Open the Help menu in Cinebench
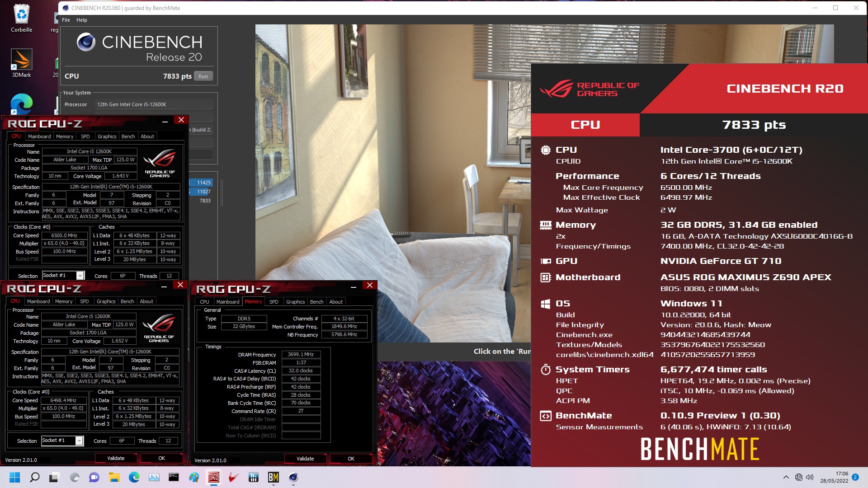 82,20
